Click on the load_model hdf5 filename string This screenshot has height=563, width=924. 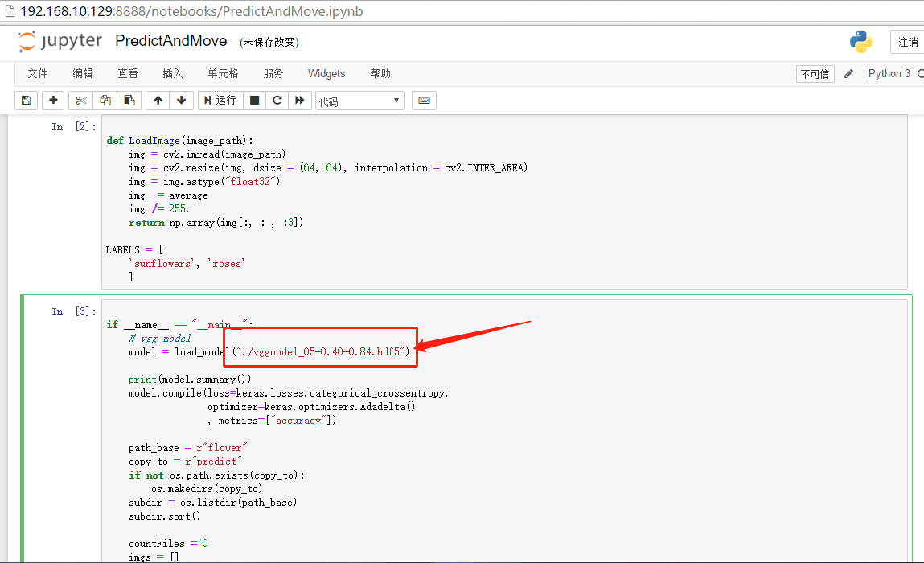tap(321, 352)
